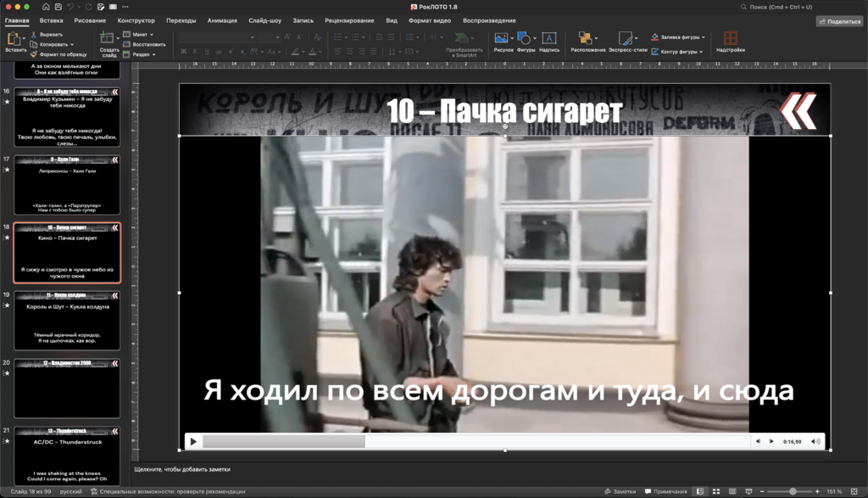Expand the Вставить paste options arrow
The width and height of the screenshot is (868, 498).
tap(24, 38)
